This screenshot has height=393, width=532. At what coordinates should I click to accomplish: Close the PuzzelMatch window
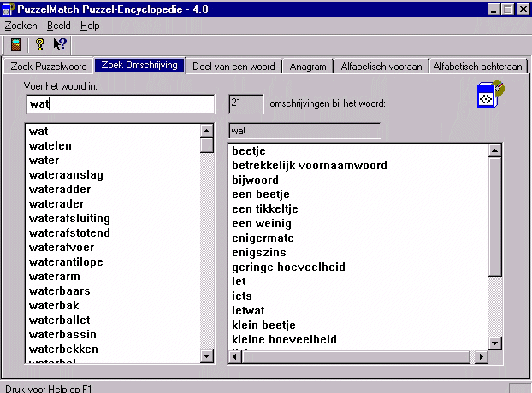point(523,9)
